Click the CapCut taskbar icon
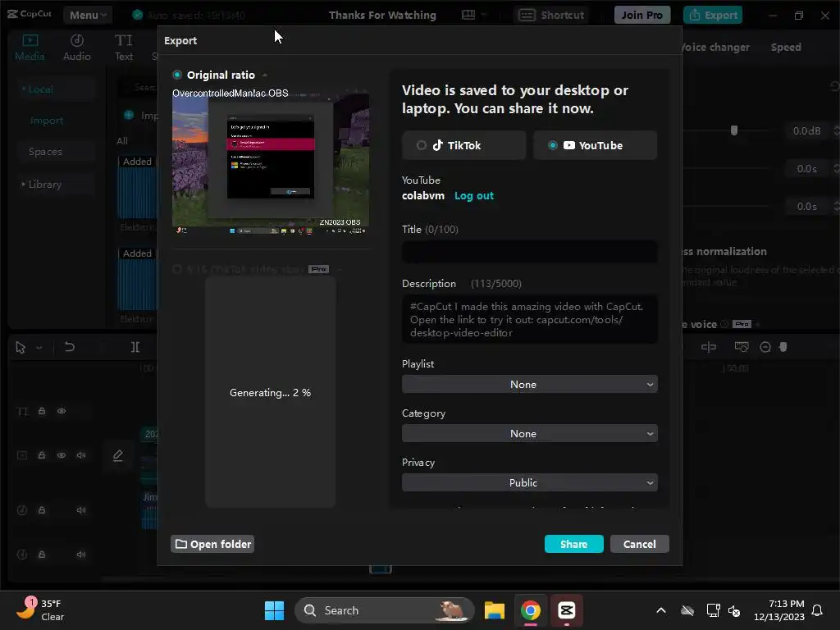Viewport: 840px width, 630px height. click(566, 610)
